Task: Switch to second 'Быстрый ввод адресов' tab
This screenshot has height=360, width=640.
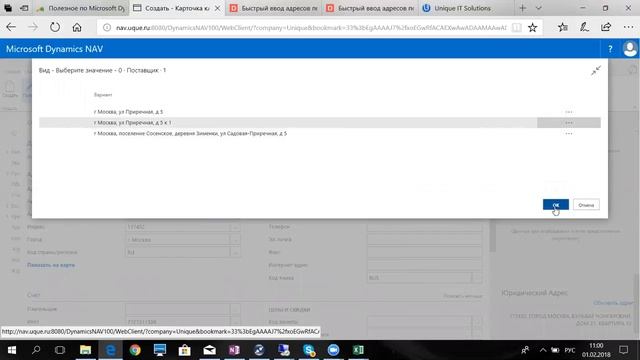Action: coord(370,8)
